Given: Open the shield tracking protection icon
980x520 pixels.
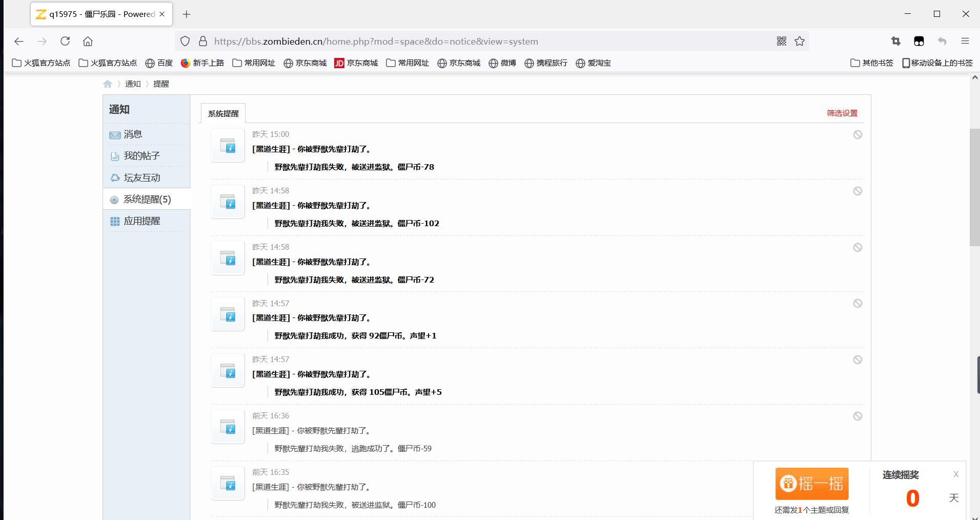Looking at the screenshot, I should coord(186,41).
